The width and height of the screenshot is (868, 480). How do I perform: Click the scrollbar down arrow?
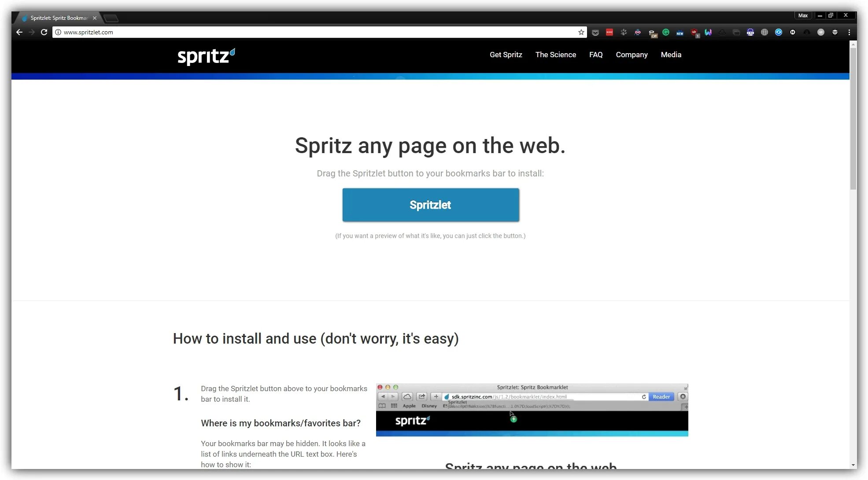pos(853,465)
